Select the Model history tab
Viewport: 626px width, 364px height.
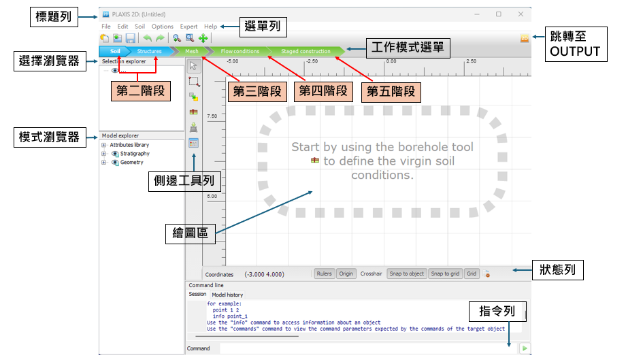[x=227, y=295]
